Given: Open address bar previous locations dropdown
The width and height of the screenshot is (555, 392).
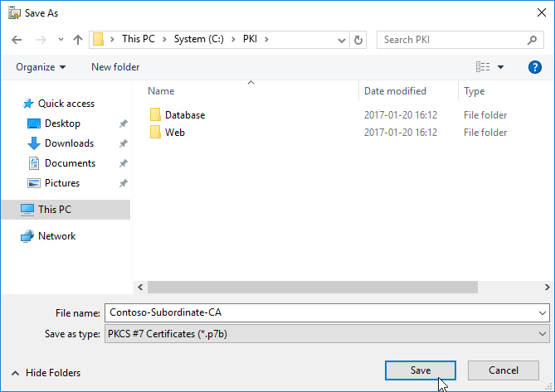Looking at the screenshot, I should tap(342, 40).
